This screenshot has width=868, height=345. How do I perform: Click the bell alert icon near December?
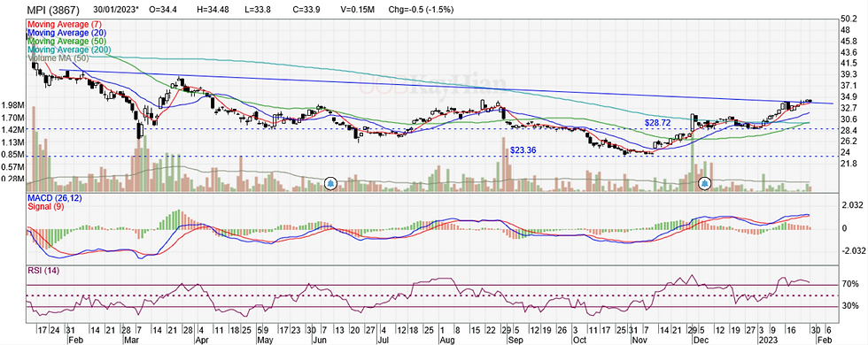click(x=705, y=184)
